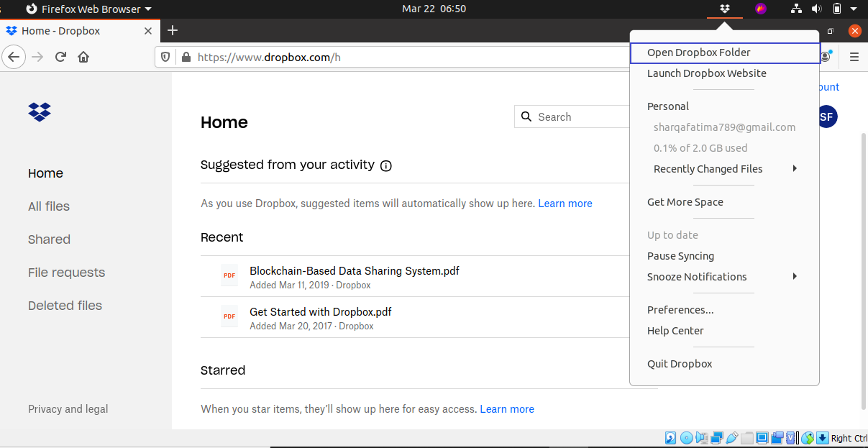Click the VirtualBox keyboard capture down-arrow icon
This screenshot has height=448, width=868.
click(823, 438)
